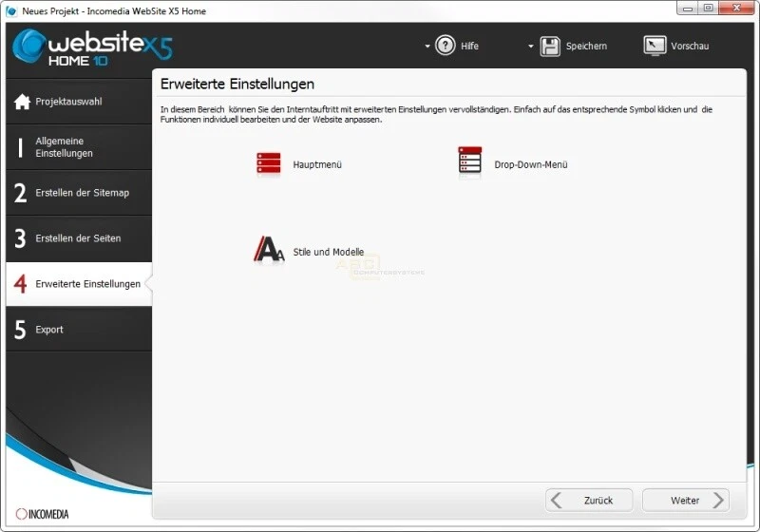The width and height of the screenshot is (760, 532).
Task: Click the Vorschau monitor icon
Action: coord(655,46)
